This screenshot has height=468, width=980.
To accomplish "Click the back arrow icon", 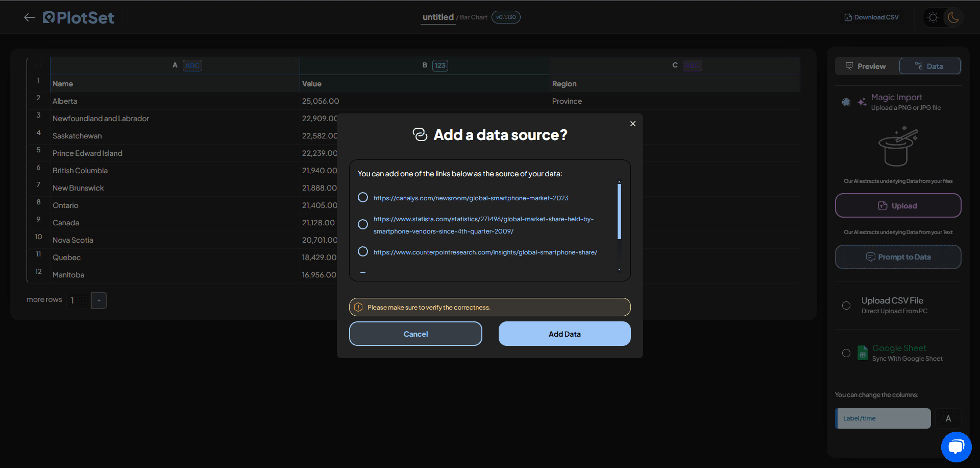I will (x=30, y=17).
